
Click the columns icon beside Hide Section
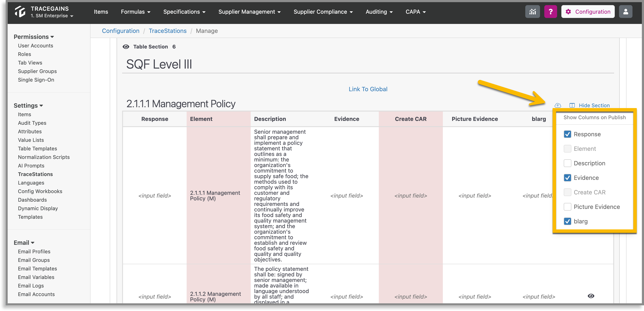click(572, 105)
